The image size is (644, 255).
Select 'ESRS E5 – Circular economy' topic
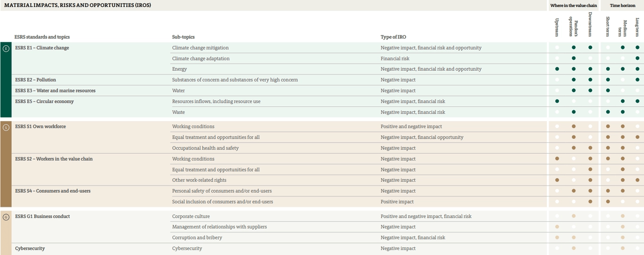tap(44, 101)
